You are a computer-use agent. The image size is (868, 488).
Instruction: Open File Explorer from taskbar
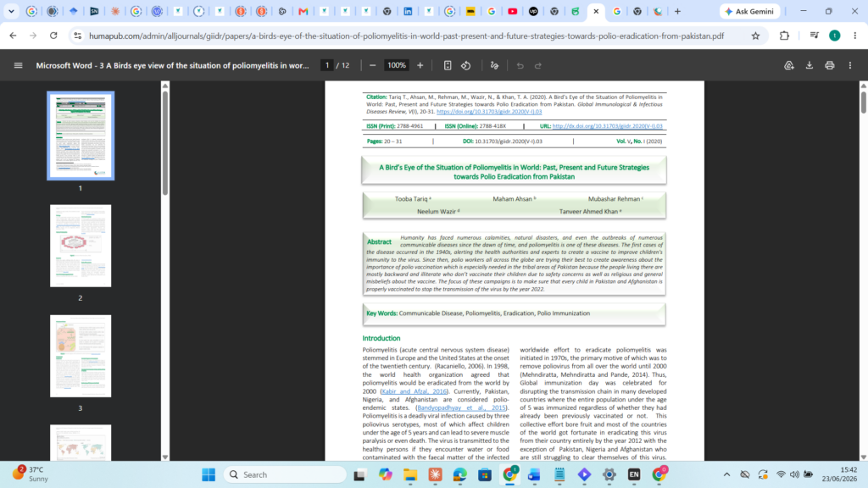(410, 474)
